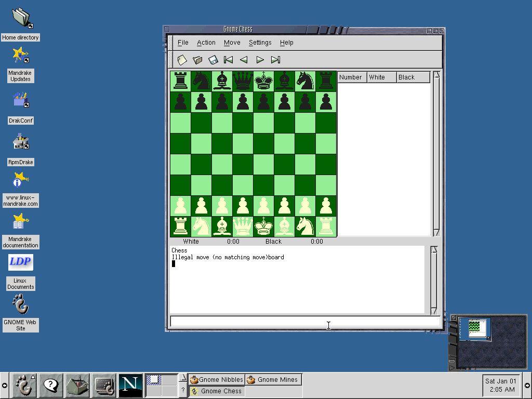Viewport: 532px width, 399px height.
Task: Switch to Gnome Nibbles in the tasklist
Action: tap(217, 380)
